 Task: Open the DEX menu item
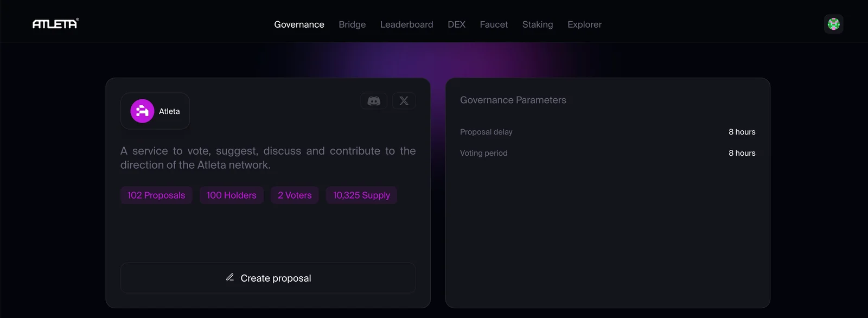(x=457, y=24)
